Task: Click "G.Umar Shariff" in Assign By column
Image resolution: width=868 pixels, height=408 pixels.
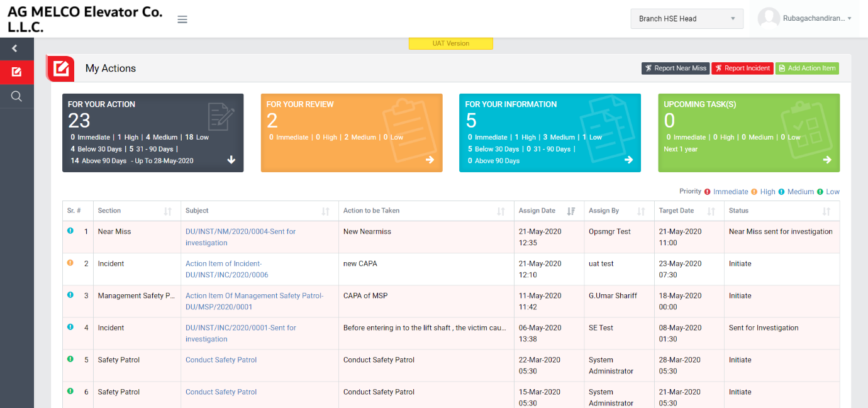Action: 613,295
